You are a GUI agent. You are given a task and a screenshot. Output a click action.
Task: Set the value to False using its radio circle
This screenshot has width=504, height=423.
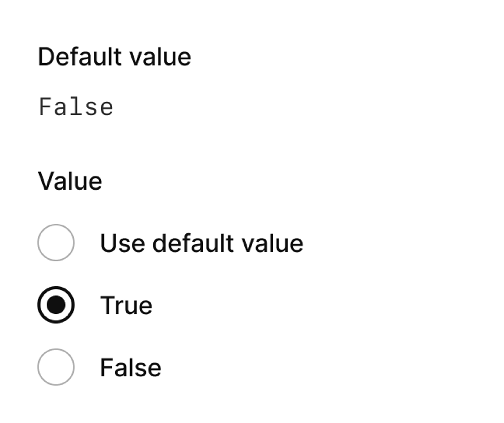click(56, 367)
